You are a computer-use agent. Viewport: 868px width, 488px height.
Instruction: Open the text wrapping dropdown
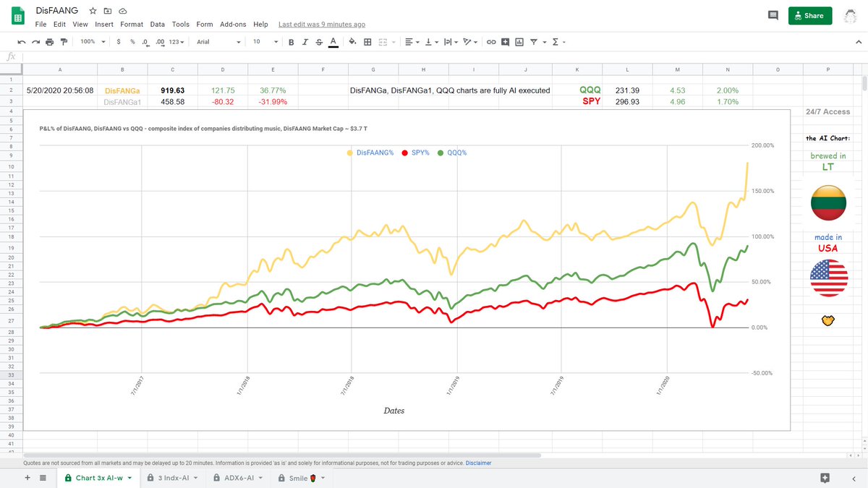450,42
